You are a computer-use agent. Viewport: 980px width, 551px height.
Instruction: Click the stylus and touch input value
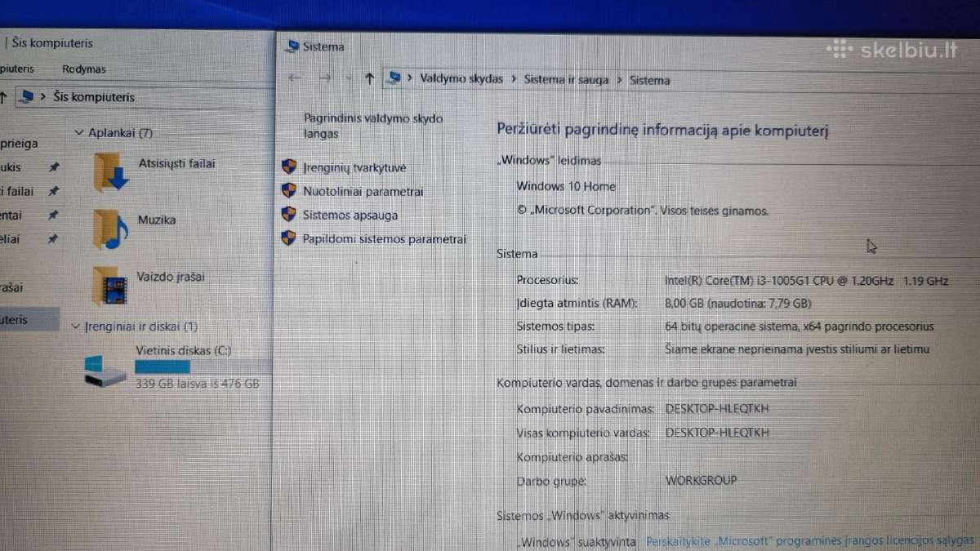[x=797, y=349]
